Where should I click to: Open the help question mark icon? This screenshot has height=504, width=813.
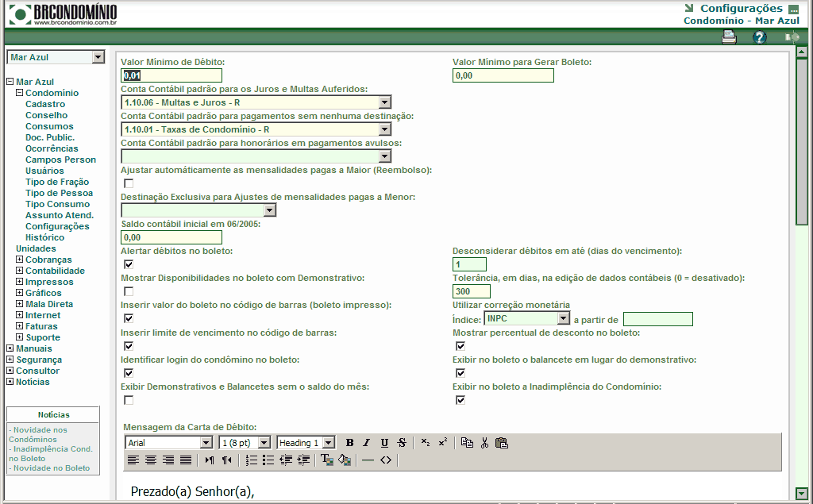tap(760, 37)
